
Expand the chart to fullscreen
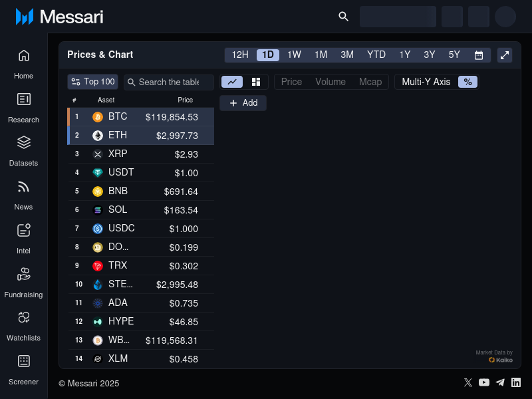point(505,55)
